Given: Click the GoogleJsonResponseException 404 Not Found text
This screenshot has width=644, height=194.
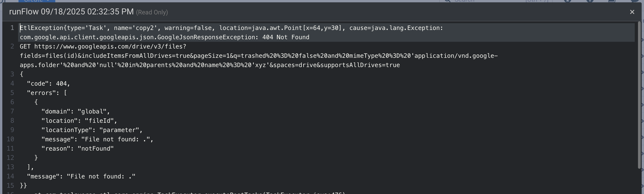Looking at the screenshot, I should [x=164, y=37].
